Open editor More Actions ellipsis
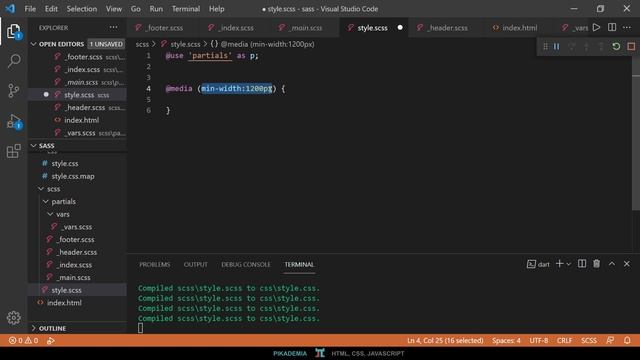The height and width of the screenshot is (360, 640). click(627, 27)
